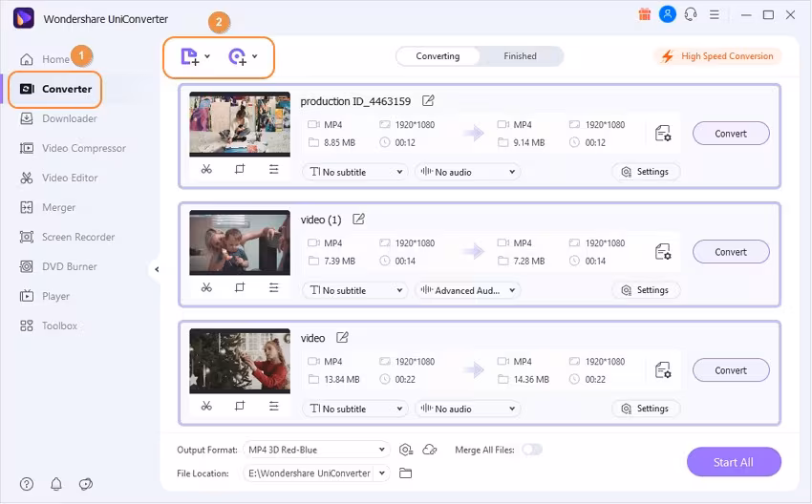This screenshot has width=812, height=504.
Task: Crop production ID_4463159 video
Action: 240,169
